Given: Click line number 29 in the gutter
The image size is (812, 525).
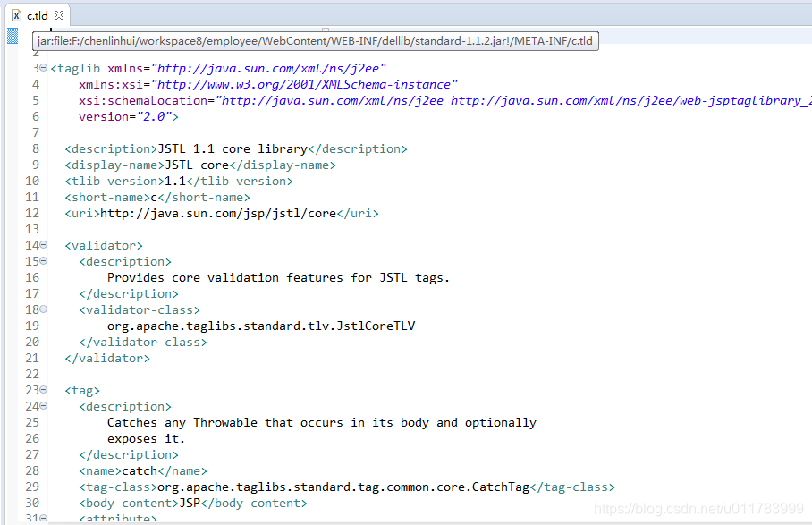Looking at the screenshot, I should point(32,487).
